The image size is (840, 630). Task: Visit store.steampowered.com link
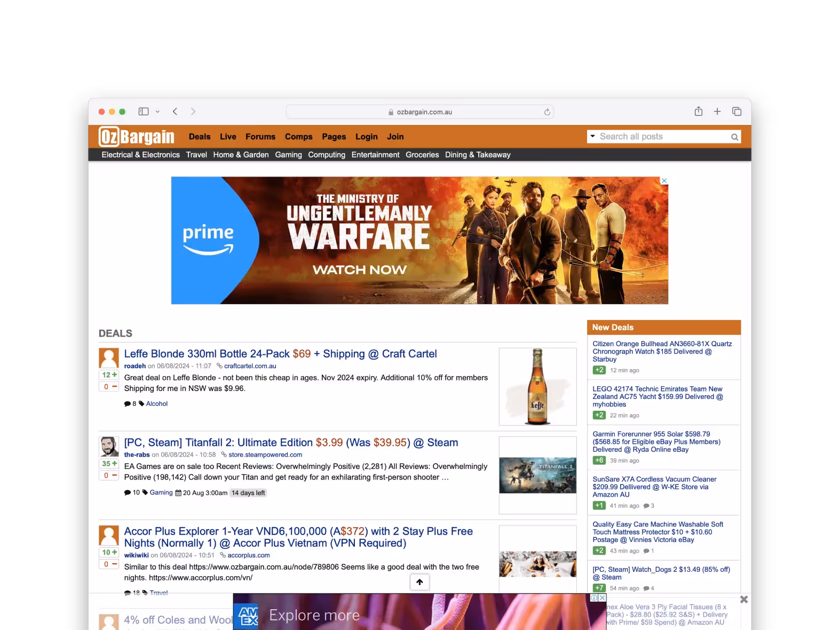point(265,455)
